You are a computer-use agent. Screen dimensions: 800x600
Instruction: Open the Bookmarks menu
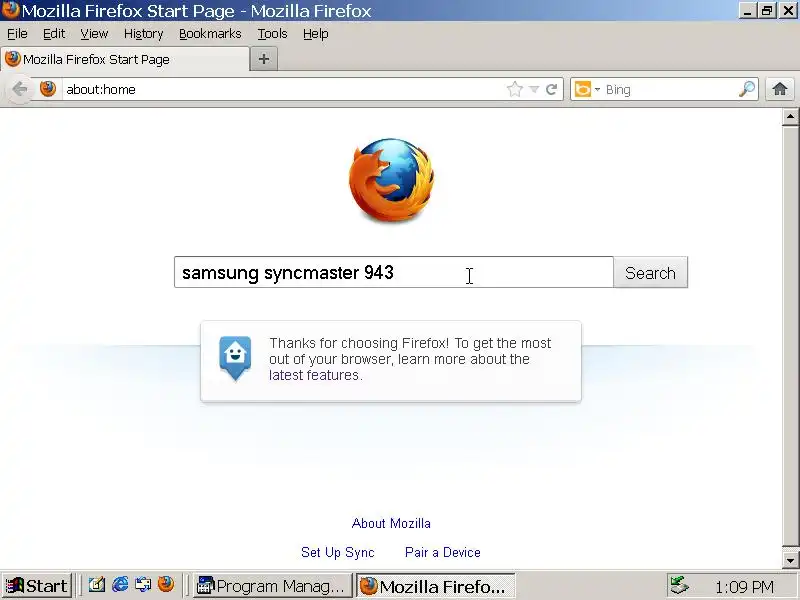(210, 34)
